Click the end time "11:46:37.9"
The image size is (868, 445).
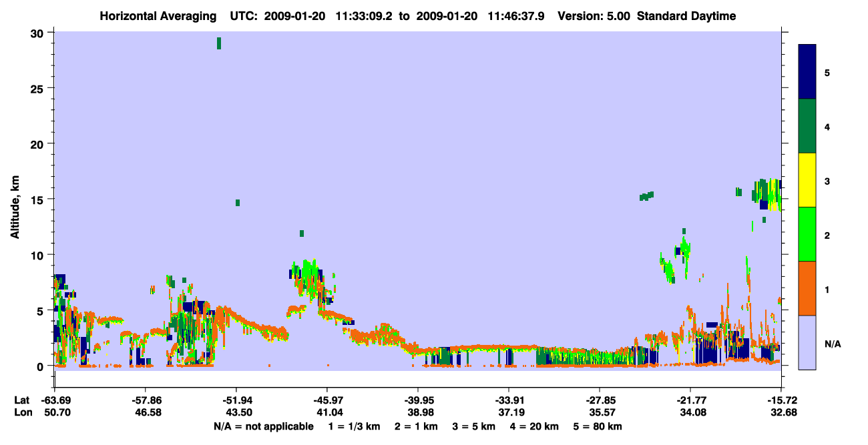click(x=515, y=16)
